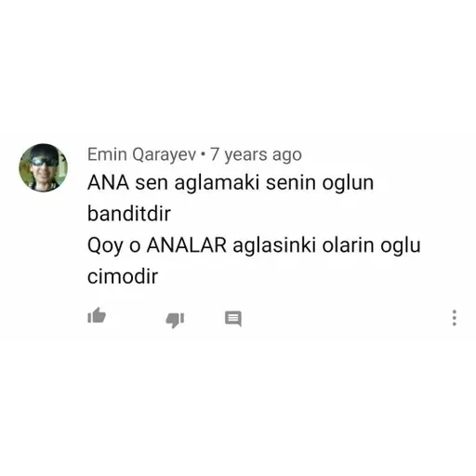Click the first word 'ANA' of the comment

click(108, 182)
